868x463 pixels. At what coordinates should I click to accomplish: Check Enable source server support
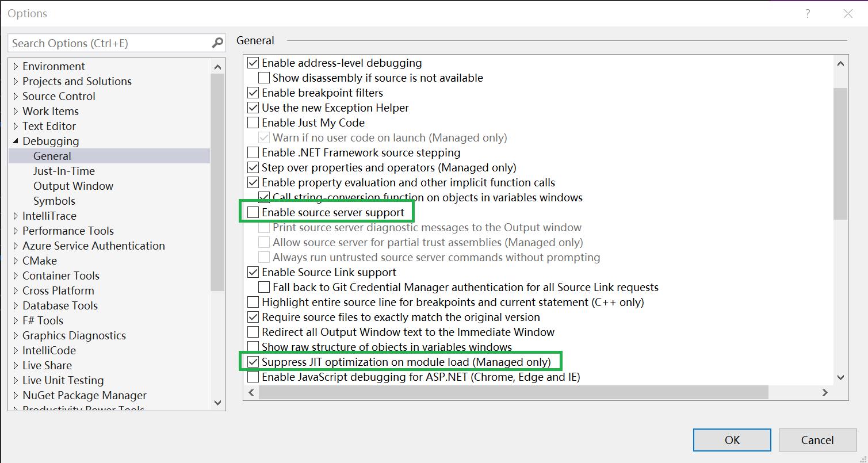click(253, 212)
